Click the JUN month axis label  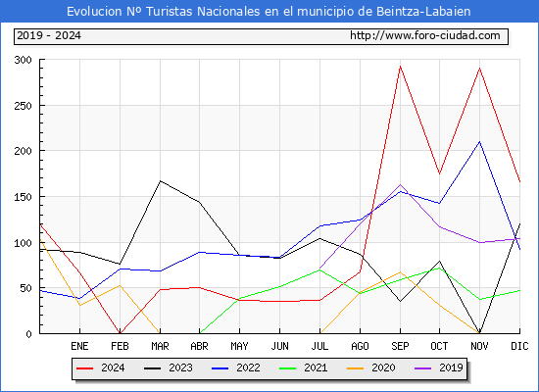pos(280,346)
